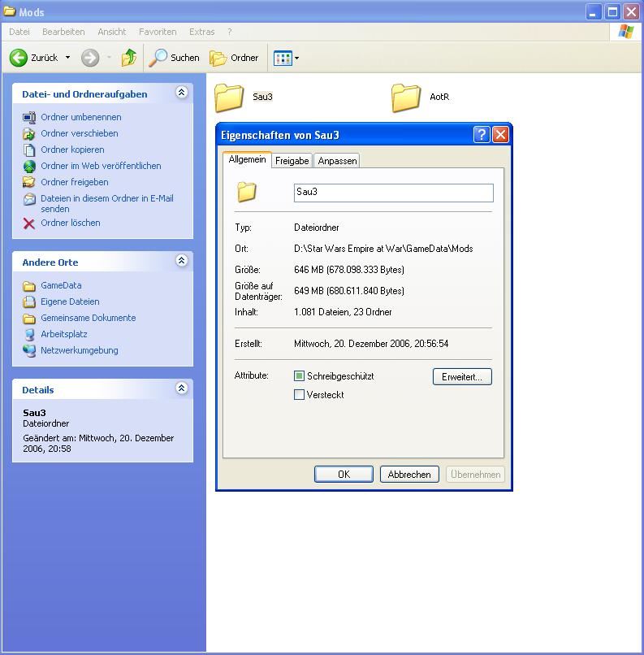This screenshot has width=644, height=655.
Task: Toggle the Schreibgeschützt checkbox
Action: click(x=299, y=376)
